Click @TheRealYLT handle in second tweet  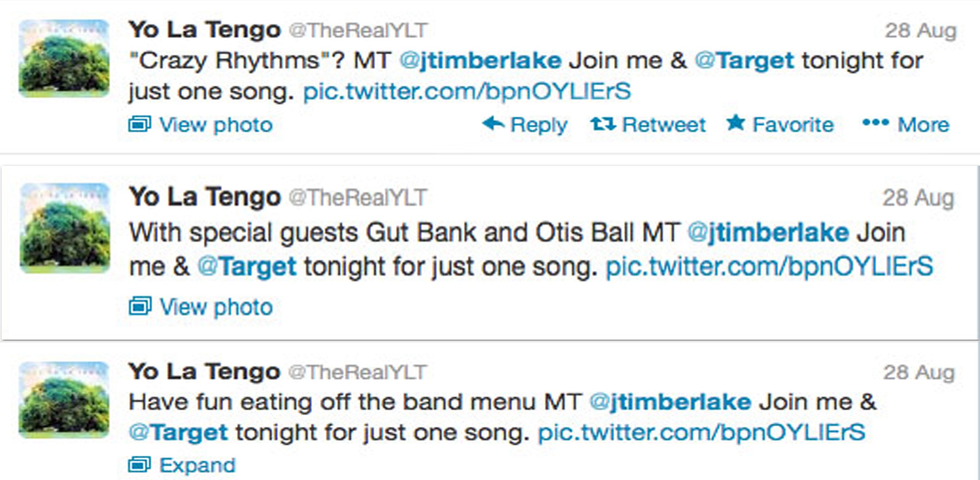pos(358,198)
